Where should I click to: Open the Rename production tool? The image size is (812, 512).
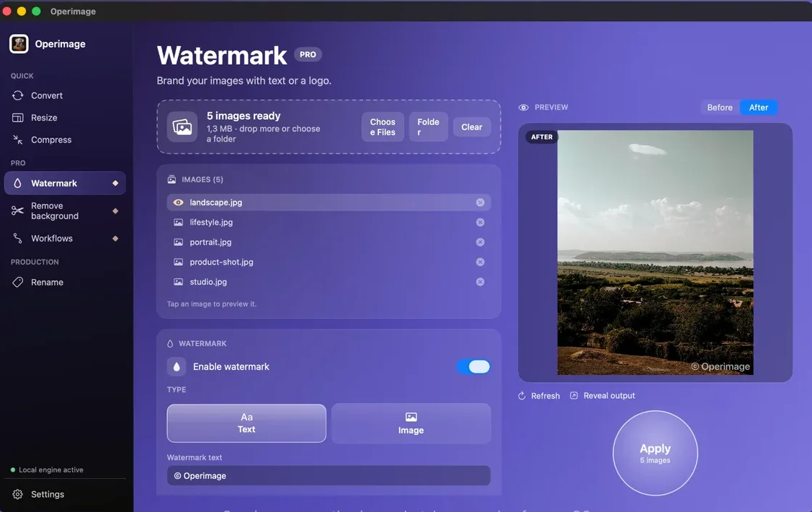click(x=65, y=283)
